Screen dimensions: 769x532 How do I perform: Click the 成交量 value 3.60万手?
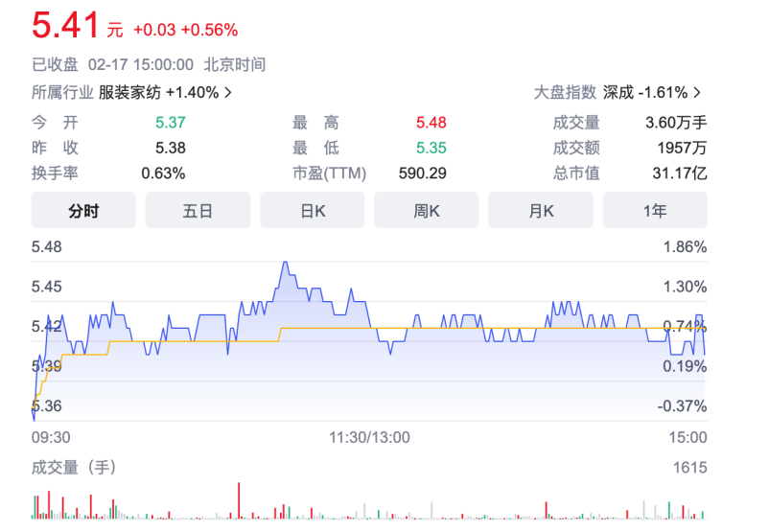(x=676, y=123)
